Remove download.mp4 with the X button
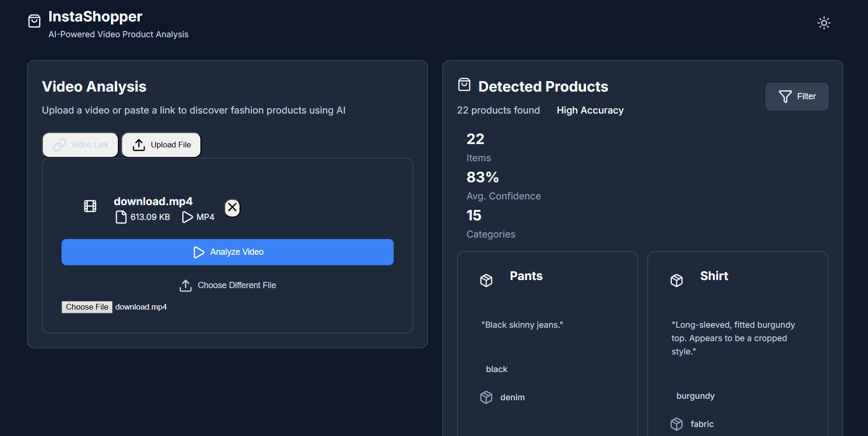This screenshot has width=868, height=436. tap(232, 208)
